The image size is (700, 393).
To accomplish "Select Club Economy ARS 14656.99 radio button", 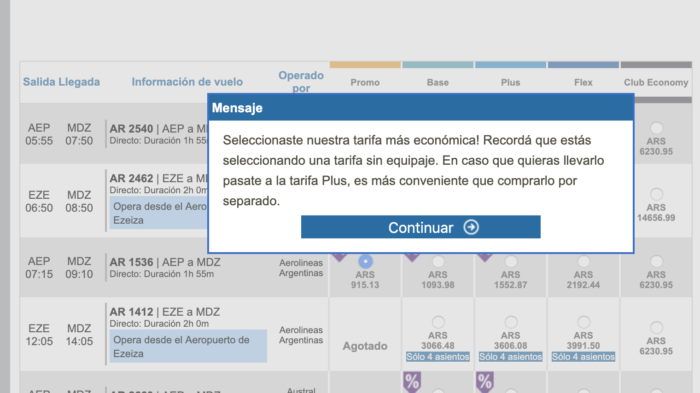I will pyautogui.click(x=656, y=195).
